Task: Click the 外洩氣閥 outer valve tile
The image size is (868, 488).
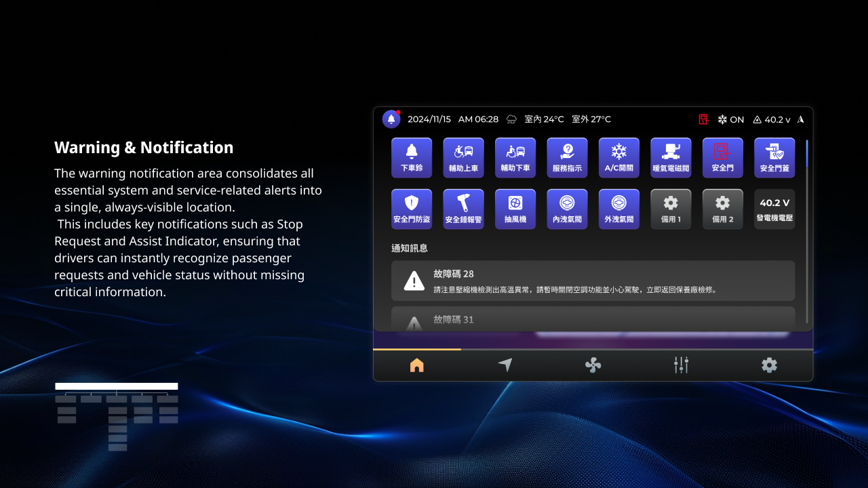Action: [x=618, y=209]
